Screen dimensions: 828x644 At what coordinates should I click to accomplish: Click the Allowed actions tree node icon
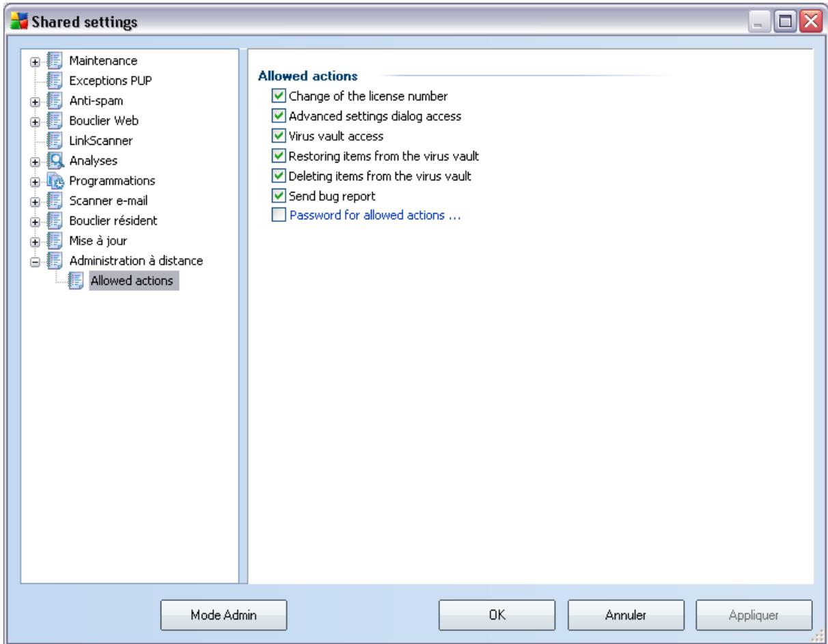(x=77, y=281)
